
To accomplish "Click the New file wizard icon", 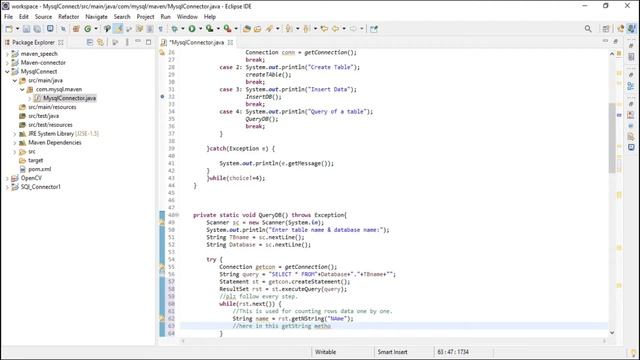I will tap(9, 29).
